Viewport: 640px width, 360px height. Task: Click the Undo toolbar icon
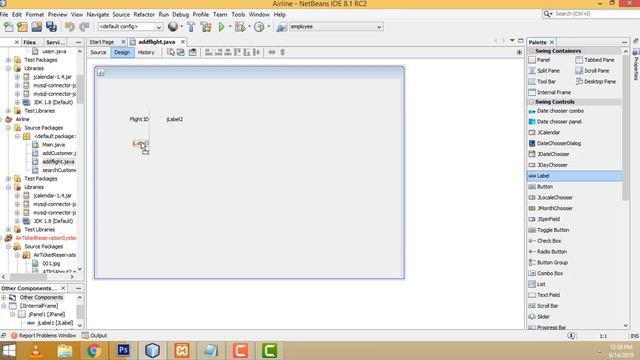[70, 27]
